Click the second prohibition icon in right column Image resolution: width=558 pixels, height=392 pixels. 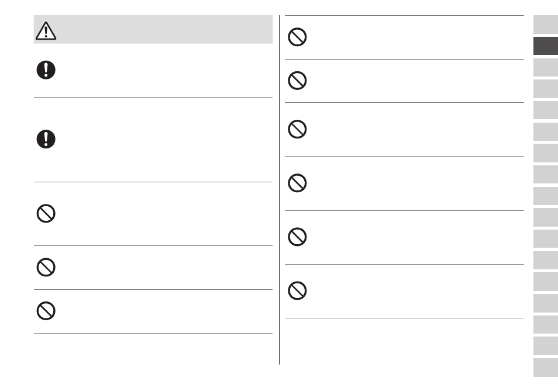pyautogui.click(x=297, y=81)
